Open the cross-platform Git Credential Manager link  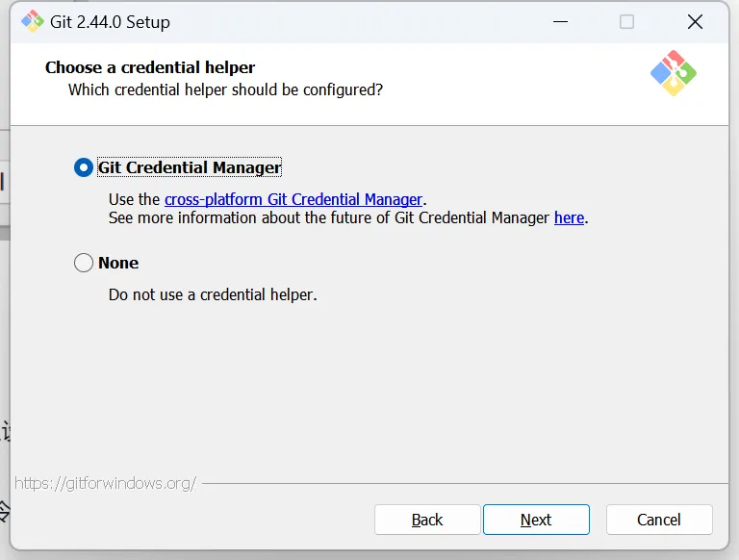pos(293,199)
